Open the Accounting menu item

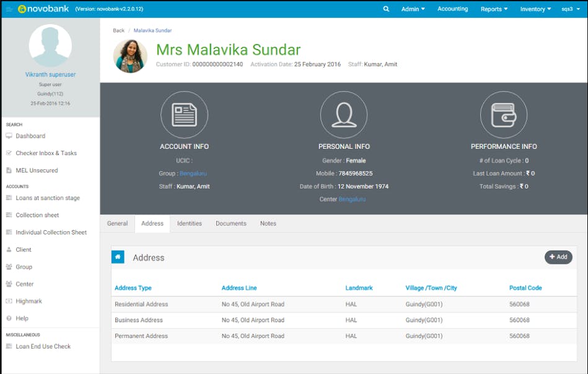pos(453,9)
